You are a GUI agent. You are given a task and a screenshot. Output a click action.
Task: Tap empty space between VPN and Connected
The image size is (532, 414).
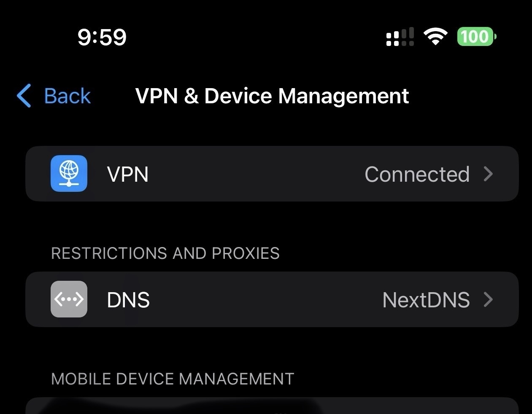(253, 174)
